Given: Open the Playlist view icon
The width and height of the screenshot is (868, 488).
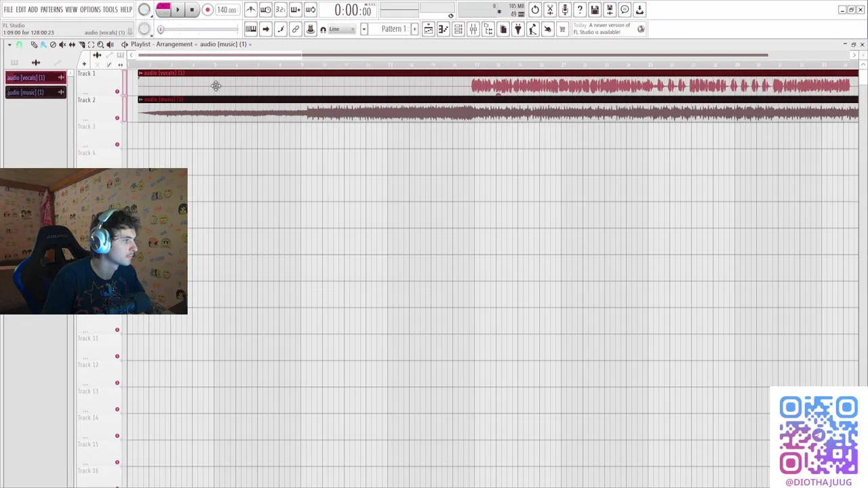Looking at the screenshot, I should click(429, 29).
